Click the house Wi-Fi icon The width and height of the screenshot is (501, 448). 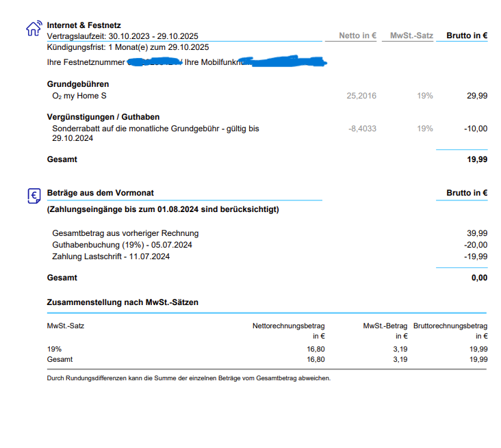[34, 28]
